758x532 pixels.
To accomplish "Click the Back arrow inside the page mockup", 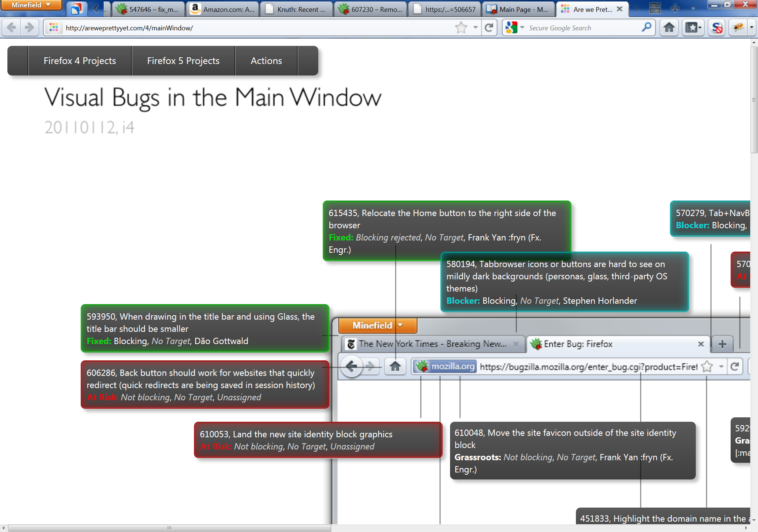I will pos(351,366).
